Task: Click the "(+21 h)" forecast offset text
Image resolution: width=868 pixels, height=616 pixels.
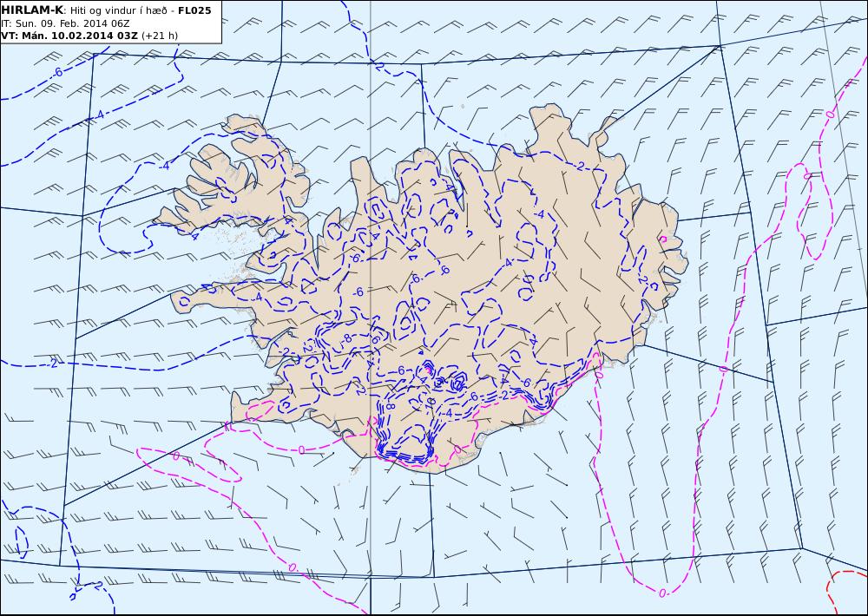Action: (x=160, y=36)
